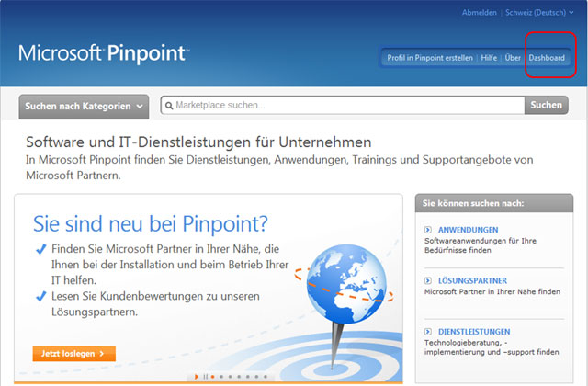Image resolution: width=588 pixels, height=386 pixels.
Task: Open the ANWENDUNGEN link
Action: coord(468,230)
